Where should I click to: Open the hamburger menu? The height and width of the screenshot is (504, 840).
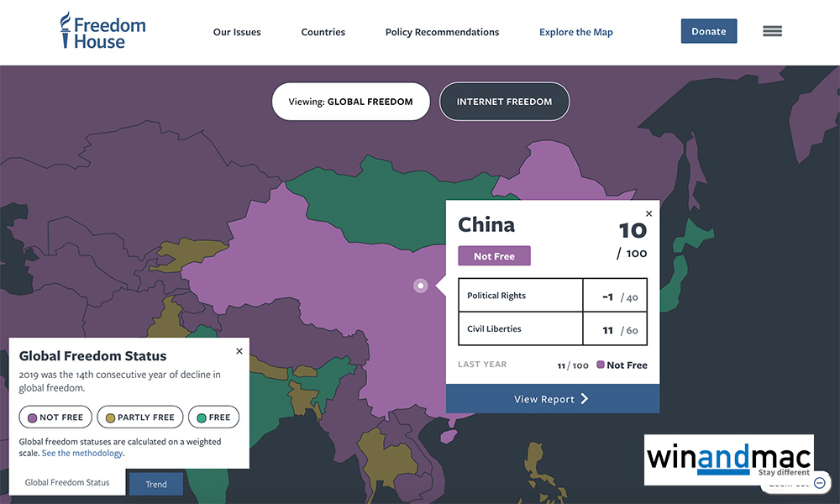coord(772,31)
